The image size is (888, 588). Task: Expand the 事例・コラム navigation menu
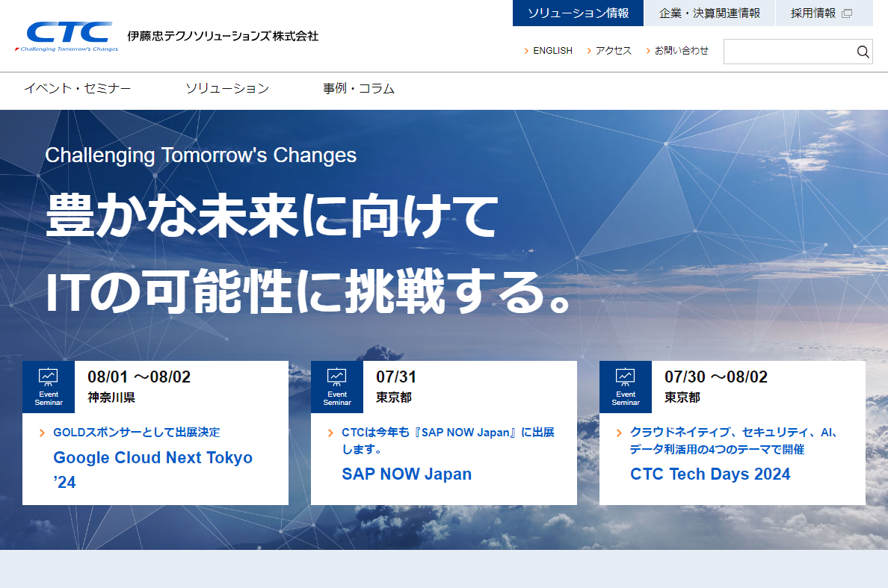pyautogui.click(x=359, y=89)
